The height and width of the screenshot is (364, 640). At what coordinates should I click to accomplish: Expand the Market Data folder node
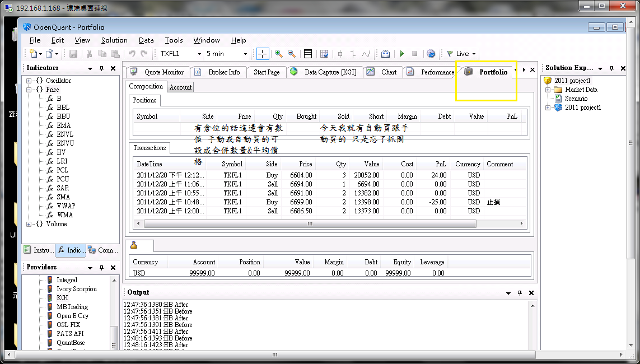click(x=548, y=90)
